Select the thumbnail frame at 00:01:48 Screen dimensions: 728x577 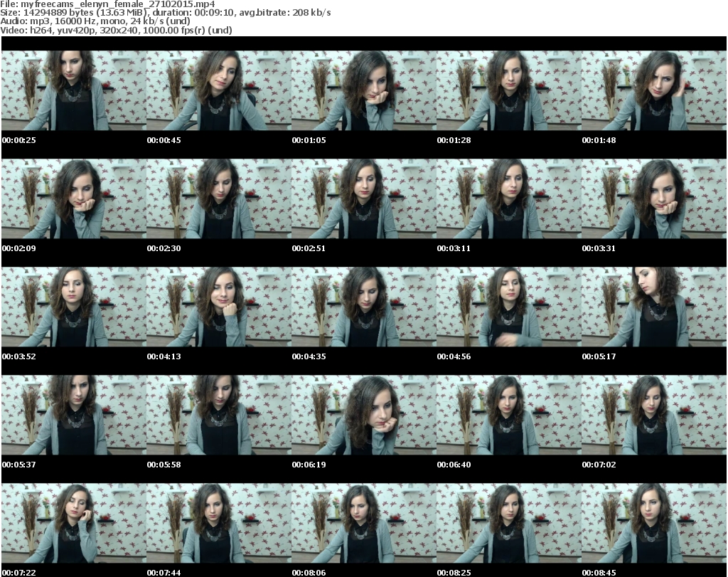point(654,90)
